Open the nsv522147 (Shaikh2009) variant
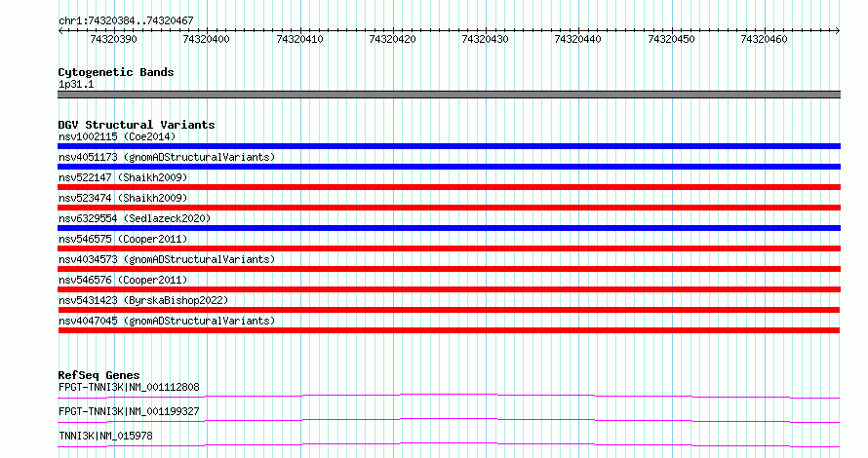 coord(123,177)
